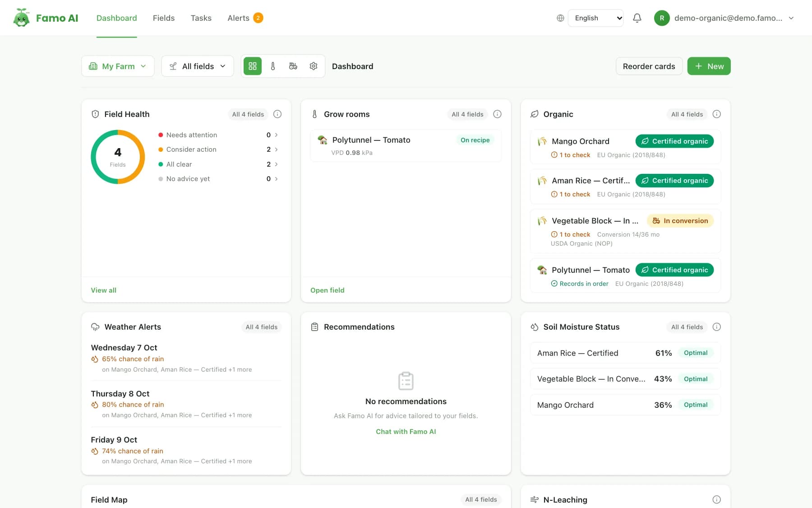Click View all in Field Health

point(104,290)
